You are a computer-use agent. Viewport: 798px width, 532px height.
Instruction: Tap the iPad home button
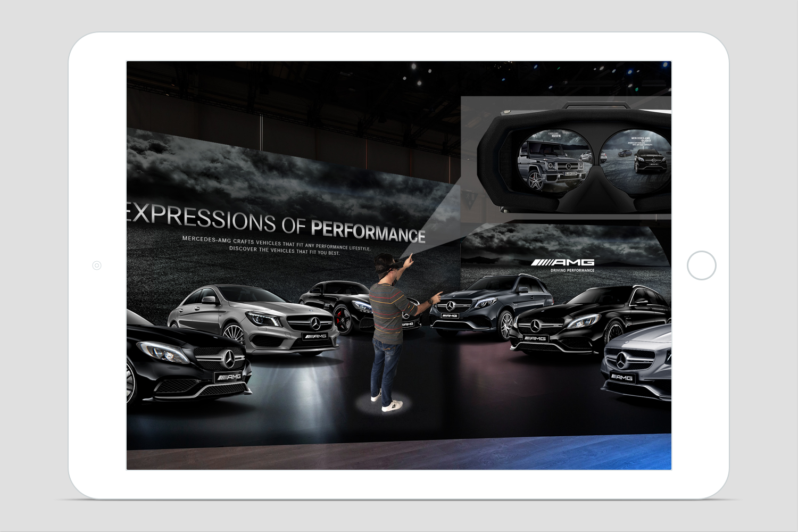(701, 265)
